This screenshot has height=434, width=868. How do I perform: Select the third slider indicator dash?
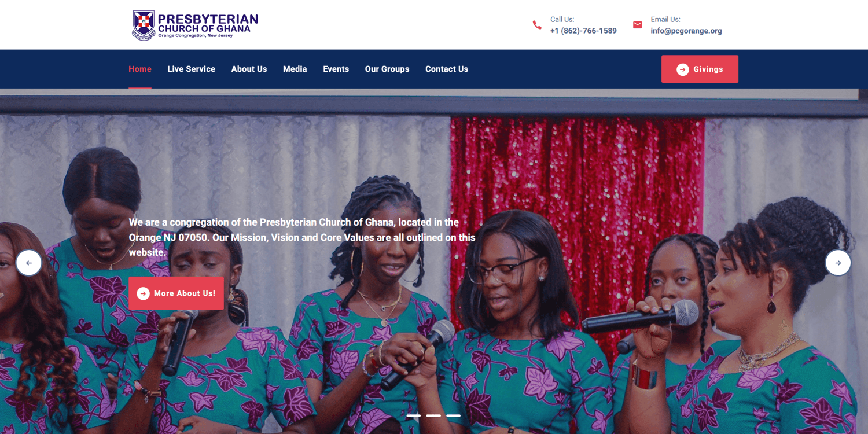pos(453,415)
